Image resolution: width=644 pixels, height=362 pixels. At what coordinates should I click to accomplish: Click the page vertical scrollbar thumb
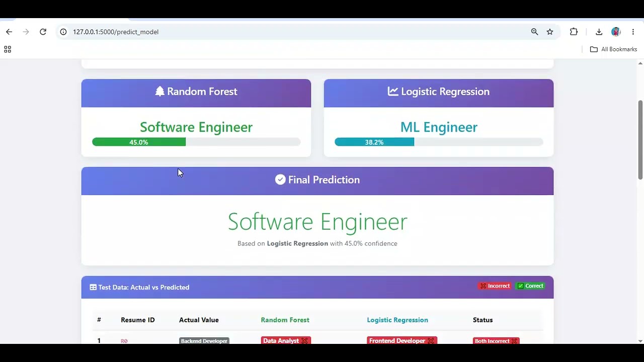[x=640, y=140]
